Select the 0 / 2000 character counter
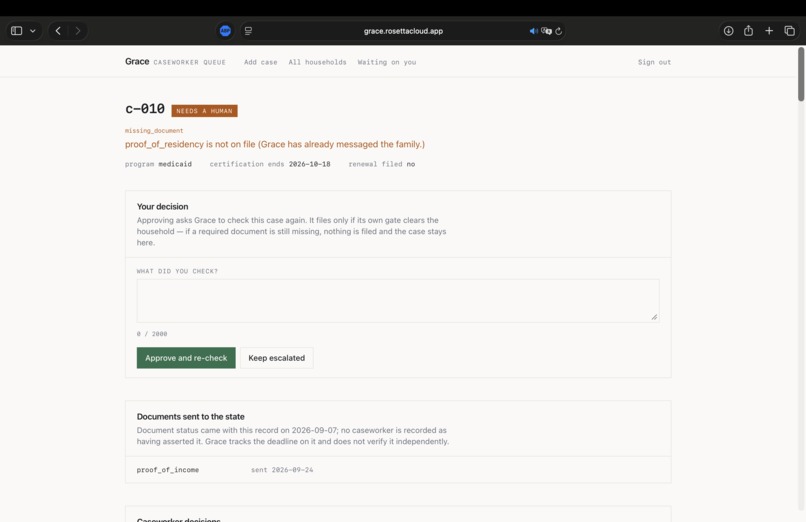The height and width of the screenshot is (522, 806). 152,334
